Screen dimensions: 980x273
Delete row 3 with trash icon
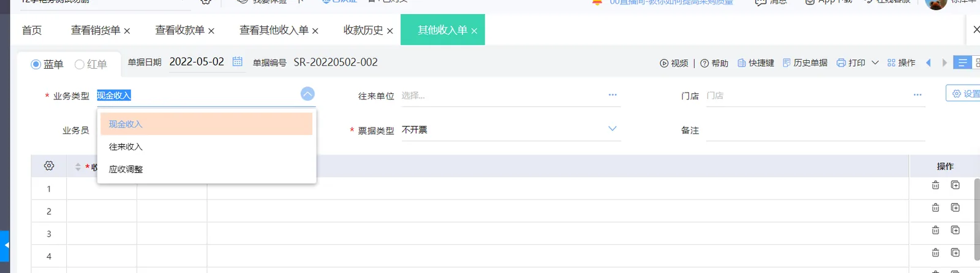935,230
